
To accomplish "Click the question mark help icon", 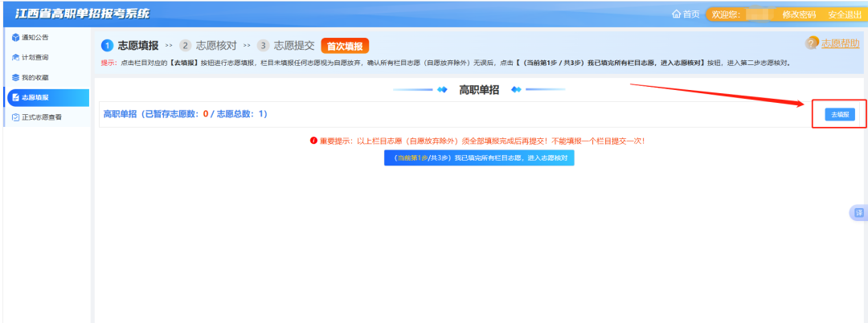I will click(812, 43).
